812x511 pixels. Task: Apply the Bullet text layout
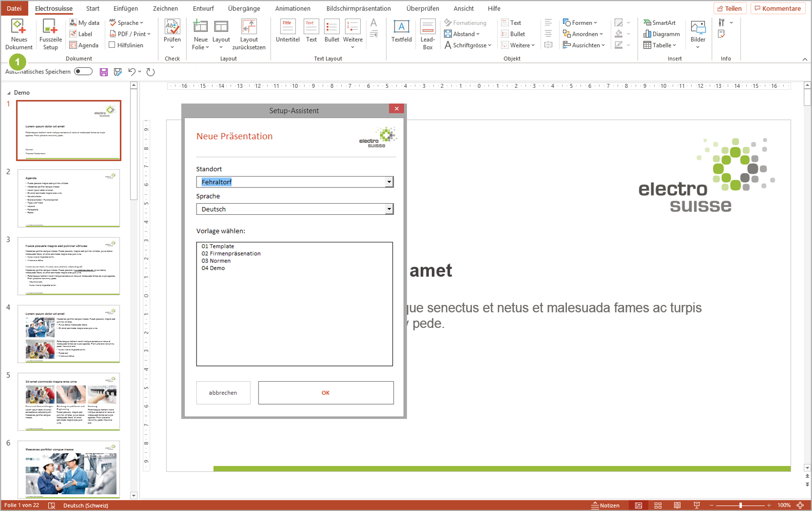332,31
